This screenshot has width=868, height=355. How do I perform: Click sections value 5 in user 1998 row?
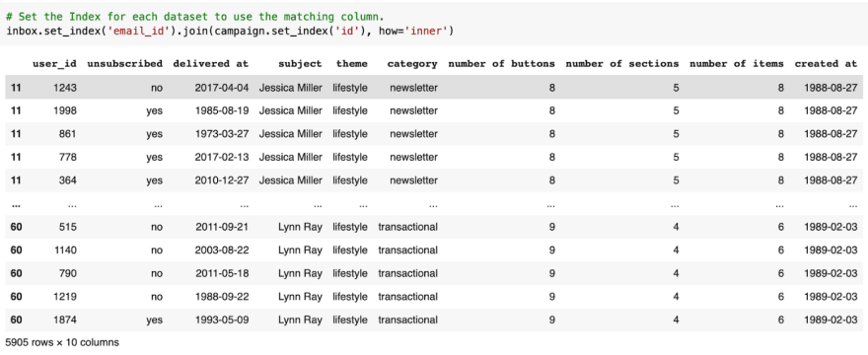coord(676,110)
